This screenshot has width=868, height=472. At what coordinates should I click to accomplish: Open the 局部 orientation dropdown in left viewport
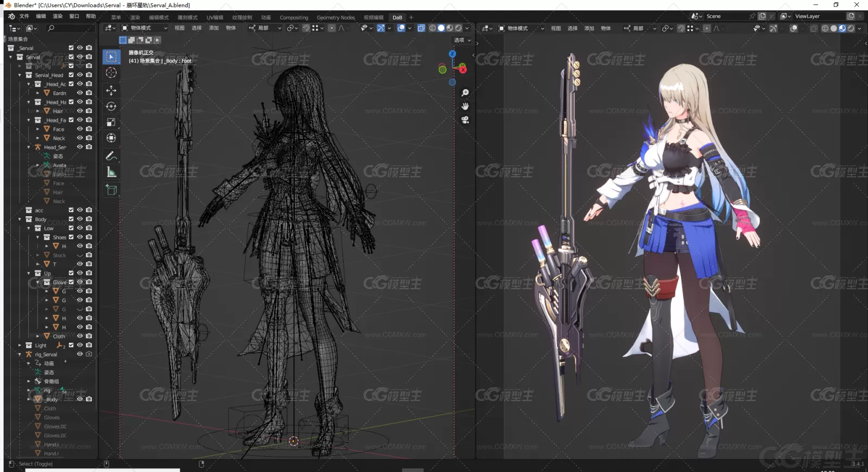265,28
